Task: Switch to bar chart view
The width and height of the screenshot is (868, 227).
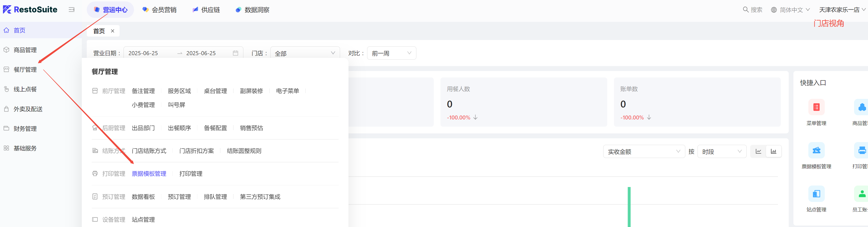Action: click(x=774, y=151)
